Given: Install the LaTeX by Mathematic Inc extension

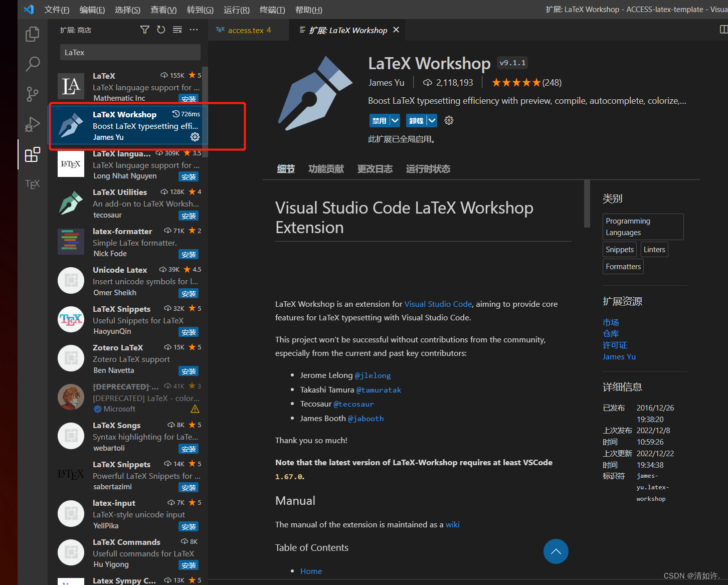Looking at the screenshot, I should (189, 99).
